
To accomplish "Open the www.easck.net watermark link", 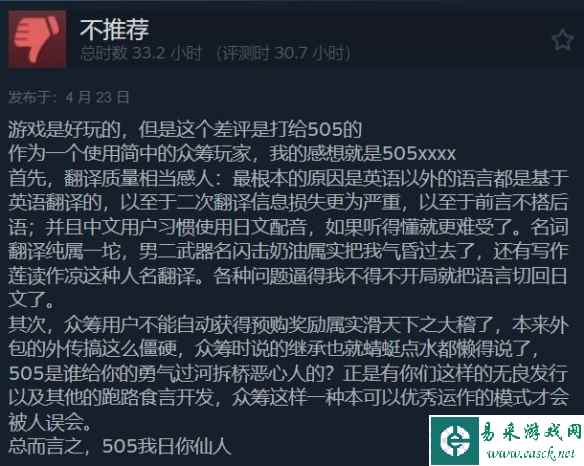I will (x=531, y=453).
